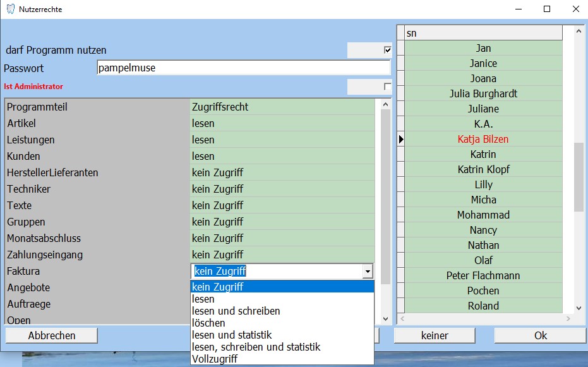Choose 'lesen und schreiben' option
The width and height of the screenshot is (588, 367).
[x=236, y=311]
